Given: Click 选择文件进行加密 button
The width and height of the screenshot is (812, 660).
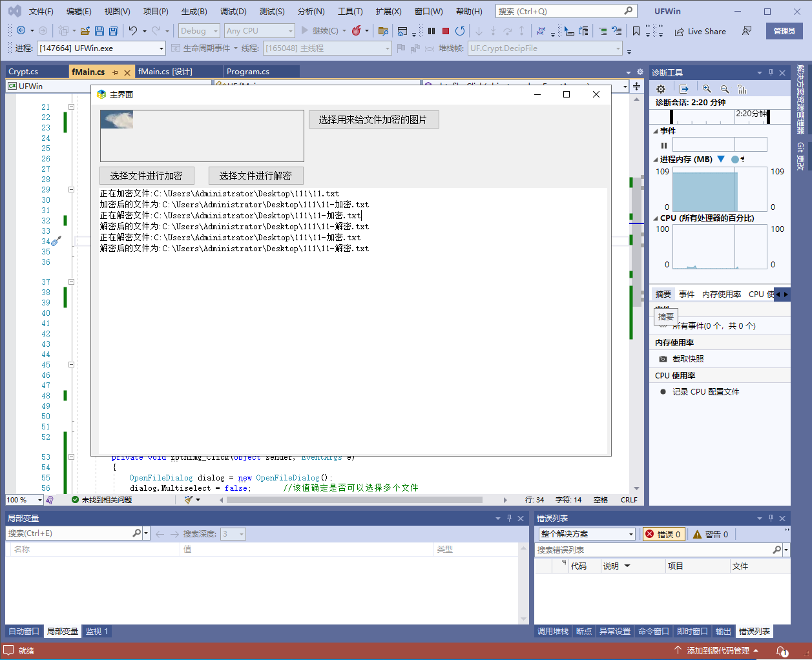Looking at the screenshot, I should [146, 176].
